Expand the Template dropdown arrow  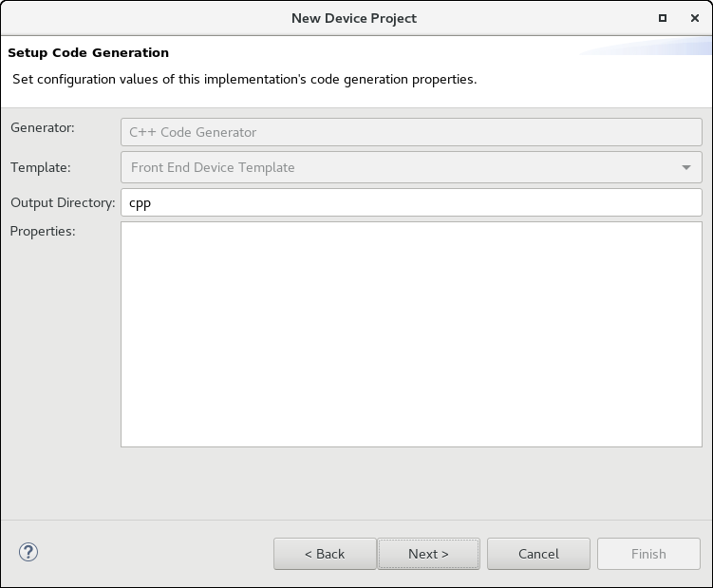point(686,167)
